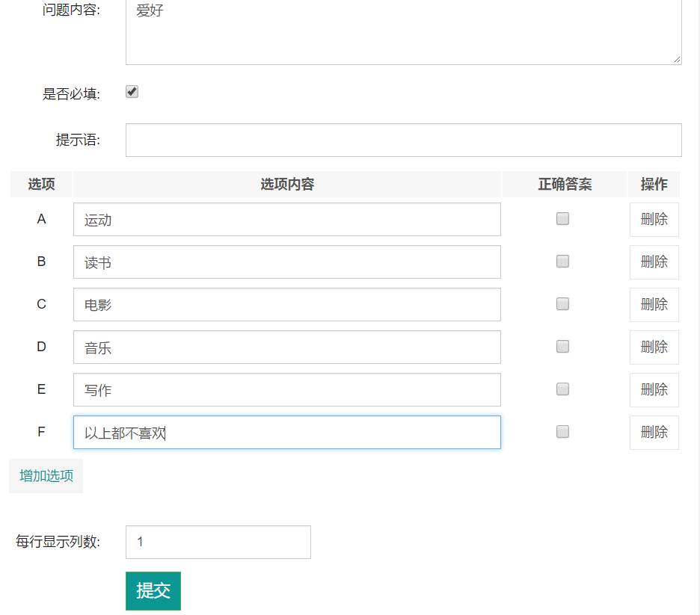Delete the 音乐 option
This screenshot has height=615, width=700.
[x=654, y=347]
